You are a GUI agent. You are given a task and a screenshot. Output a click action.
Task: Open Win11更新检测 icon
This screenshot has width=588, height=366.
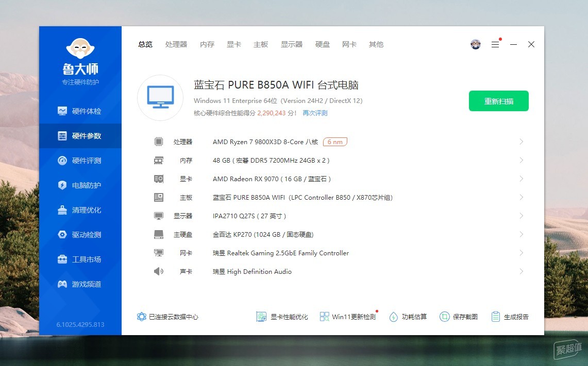(x=324, y=317)
